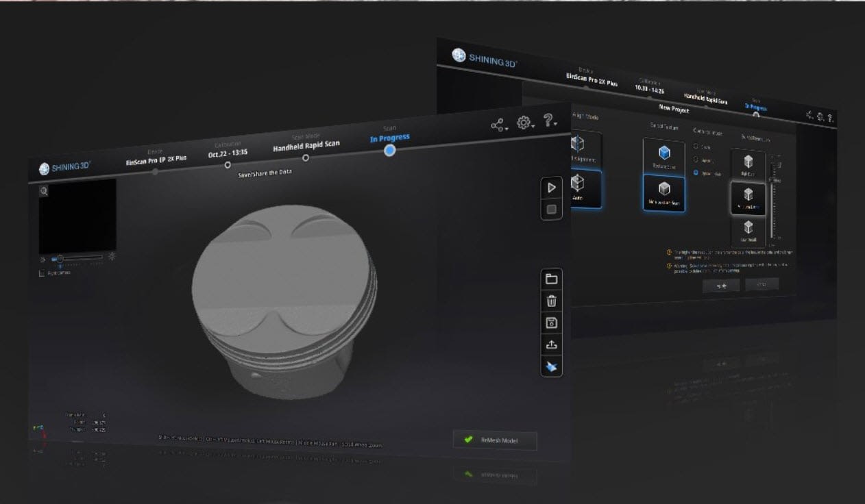
Task: Click the magnifier icon on the camera preview
Action: click(45, 192)
